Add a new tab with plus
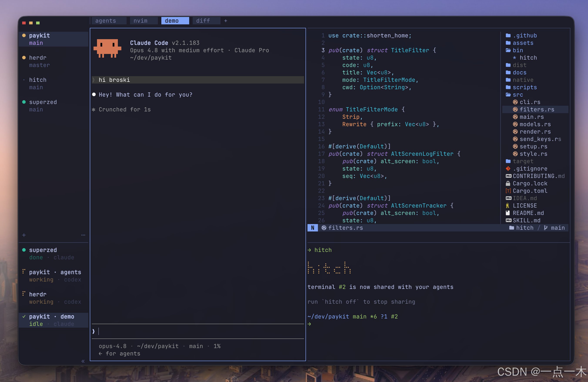The width and height of the screenshot is (588, 382). pos(226,21)
